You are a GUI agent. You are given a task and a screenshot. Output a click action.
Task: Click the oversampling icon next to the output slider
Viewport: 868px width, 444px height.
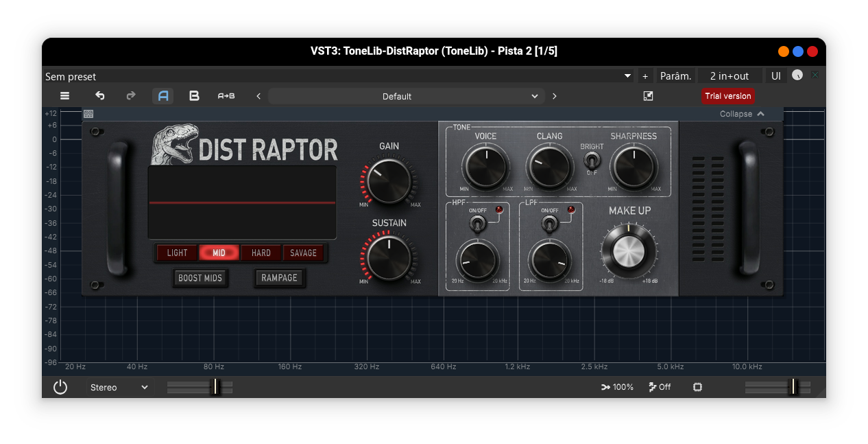(697, 386)
